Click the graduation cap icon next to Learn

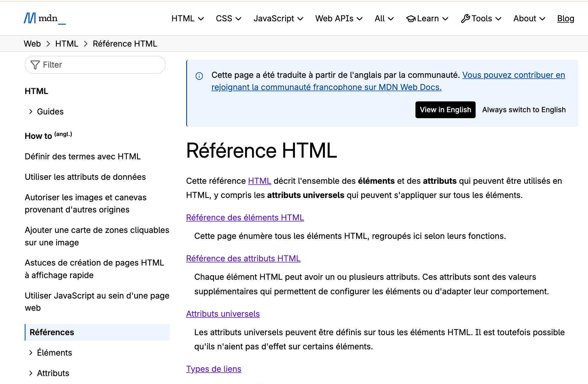[x=411, y=18]
